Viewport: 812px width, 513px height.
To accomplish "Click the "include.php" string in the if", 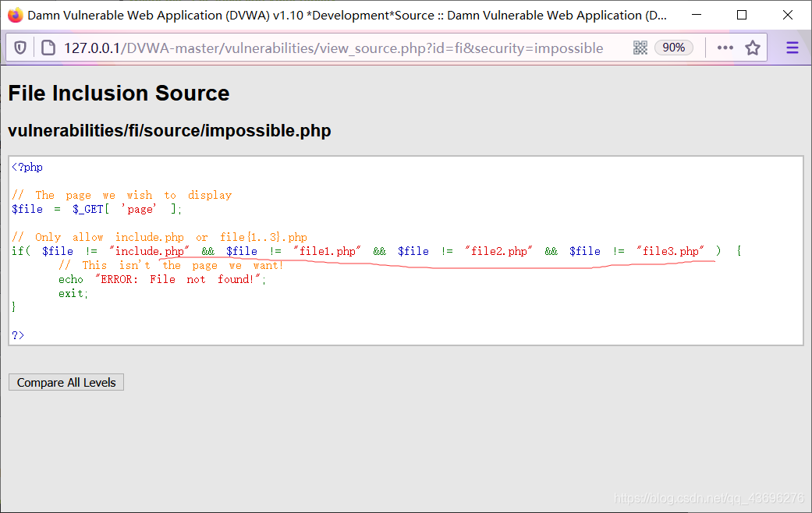I will 149,251.
